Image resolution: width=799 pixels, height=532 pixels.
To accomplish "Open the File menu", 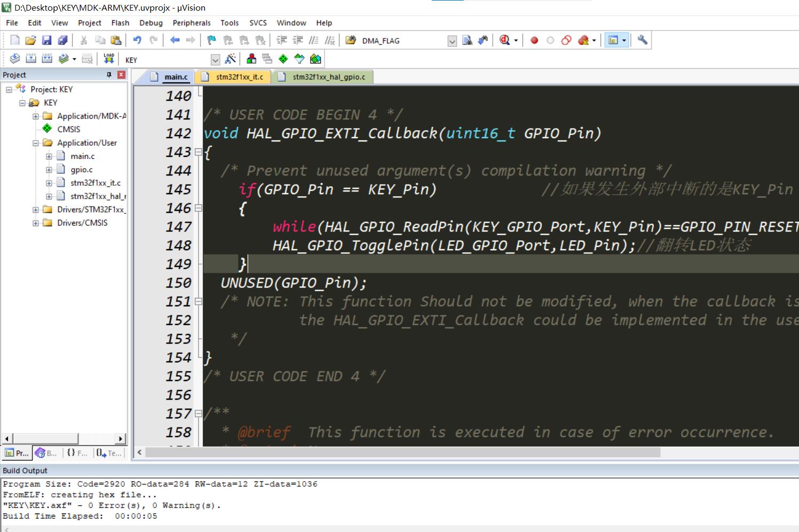I will coord(12,23).
